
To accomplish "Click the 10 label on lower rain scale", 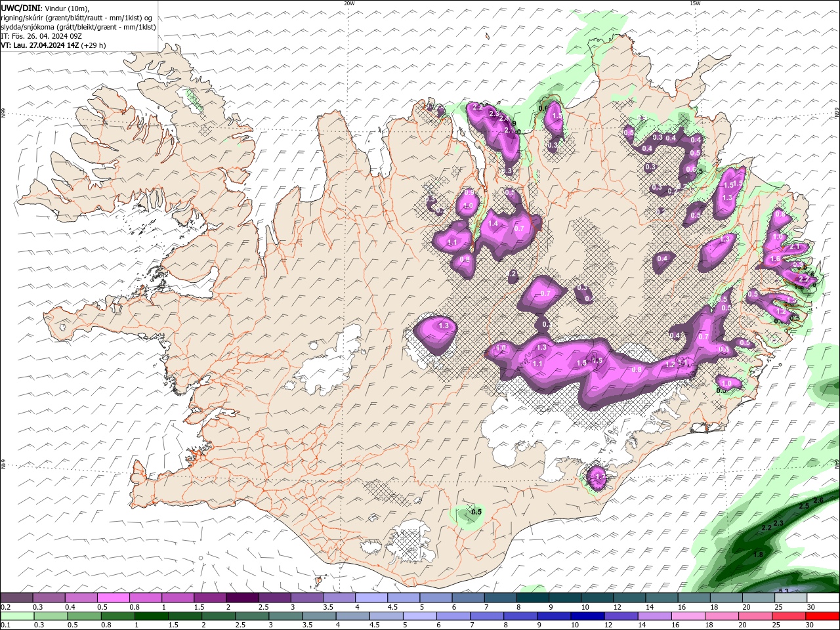I will [575, 625].
